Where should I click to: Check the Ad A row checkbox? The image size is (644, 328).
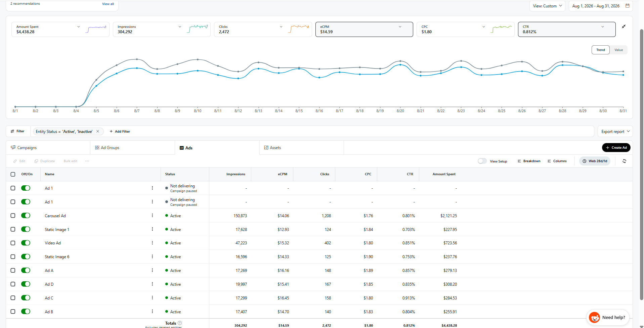pos(13,270)
